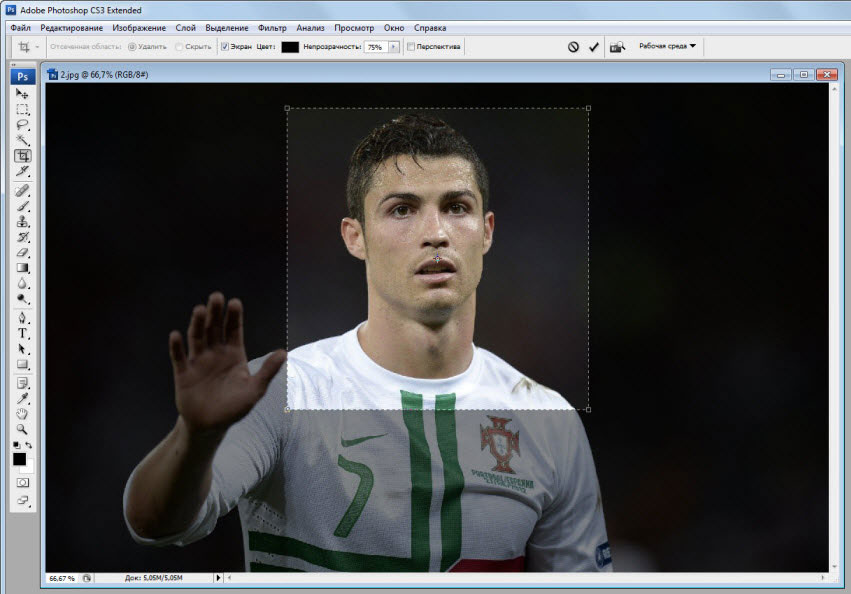851x594 pixels.
Task: Reset default foreground and background colors
Action: click(16, 445)
